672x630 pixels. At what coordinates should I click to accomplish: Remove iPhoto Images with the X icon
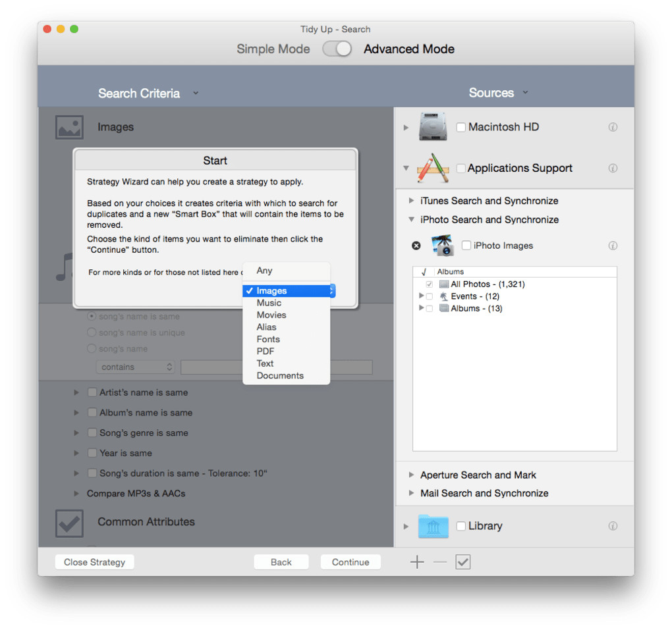(x=416, y=246)
